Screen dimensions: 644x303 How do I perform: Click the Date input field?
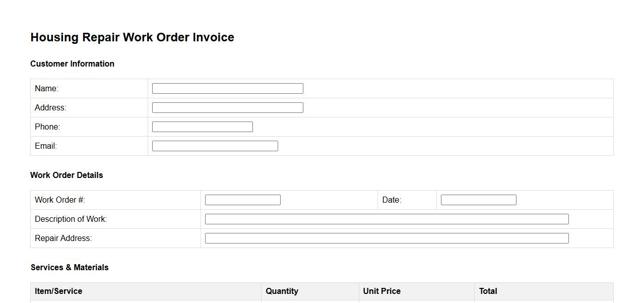[x=478, y=200]
